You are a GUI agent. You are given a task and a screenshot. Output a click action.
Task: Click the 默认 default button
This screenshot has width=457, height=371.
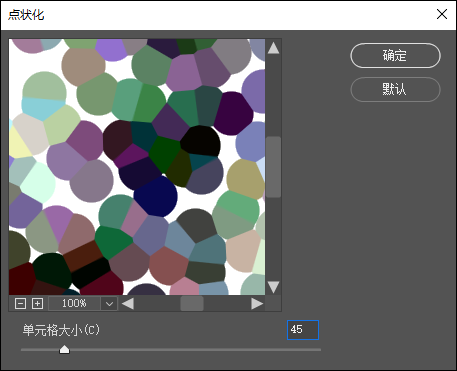point(395,89)
